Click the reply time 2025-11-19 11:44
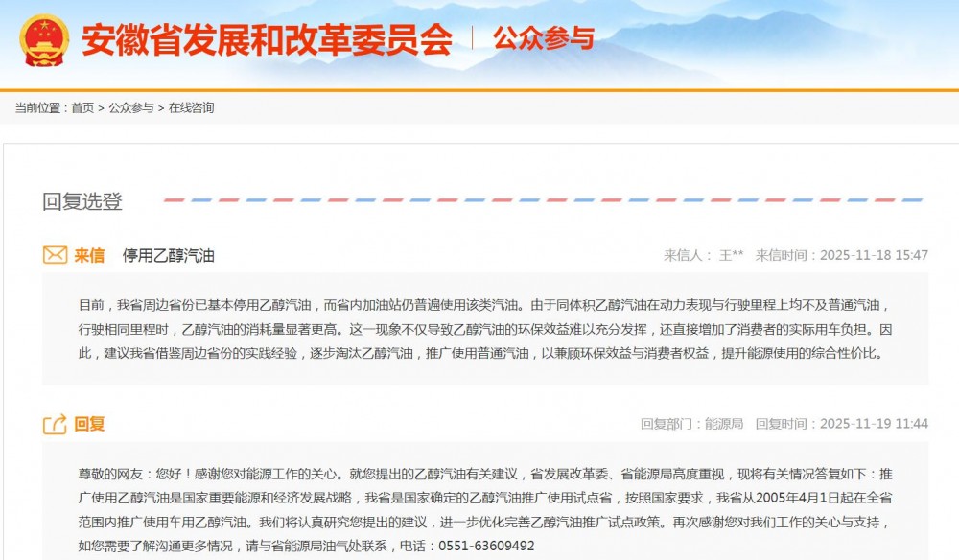Viewport: 959px width, 560px height. tap(874, 424)
